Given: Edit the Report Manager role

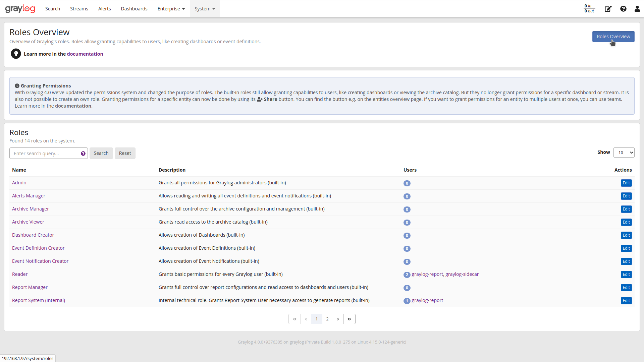Looking at the screenshot, I should 626,287.
